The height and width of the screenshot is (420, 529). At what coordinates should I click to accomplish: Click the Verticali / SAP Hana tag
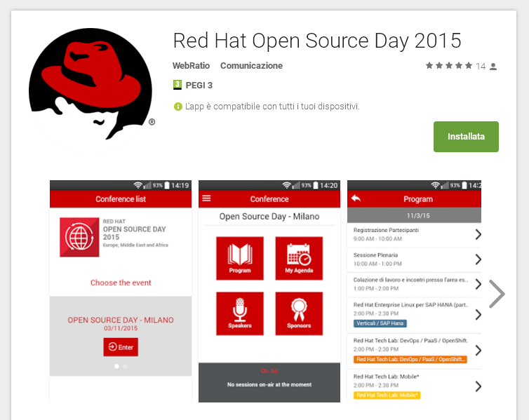click(380, 323)
